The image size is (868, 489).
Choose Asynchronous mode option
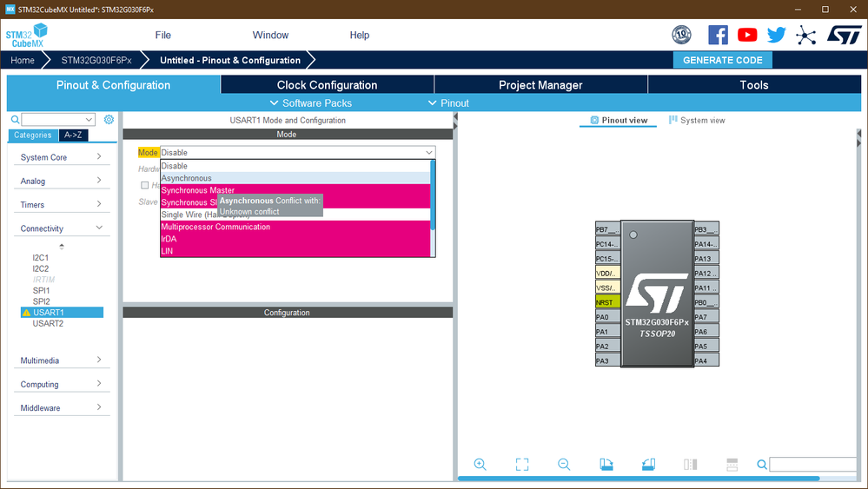(295, 178)
